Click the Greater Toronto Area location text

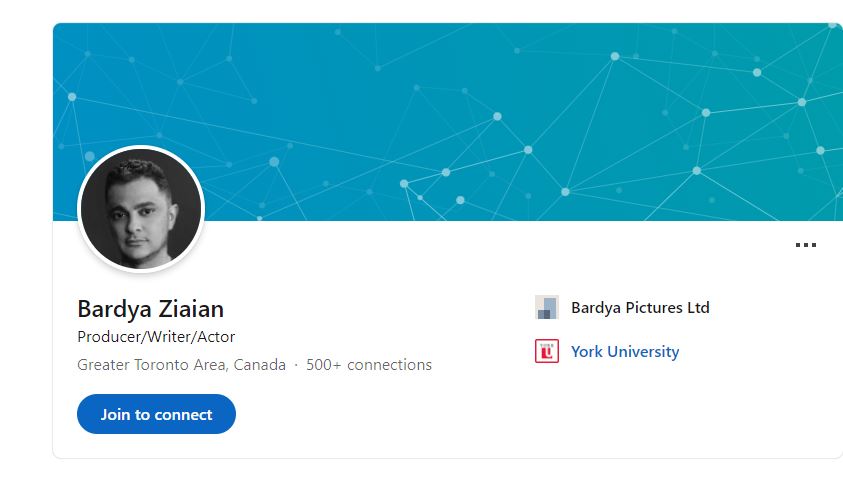182,365
